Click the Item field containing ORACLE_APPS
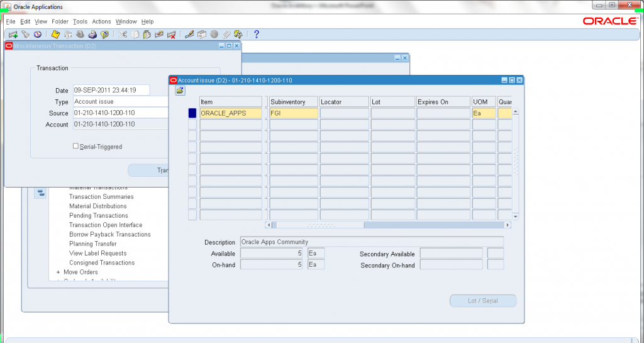The width and height of the screenshot is (644, 343). tap(230, 113)
